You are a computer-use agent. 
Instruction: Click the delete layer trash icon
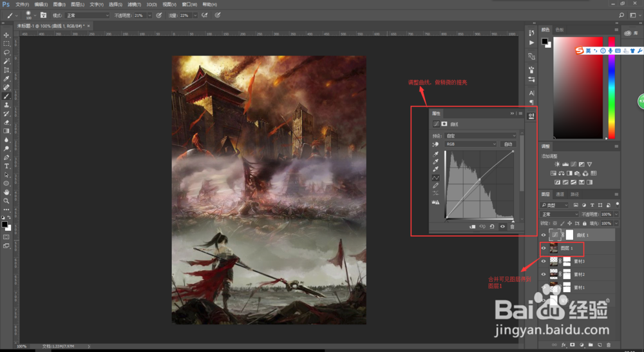pos(609,345)
